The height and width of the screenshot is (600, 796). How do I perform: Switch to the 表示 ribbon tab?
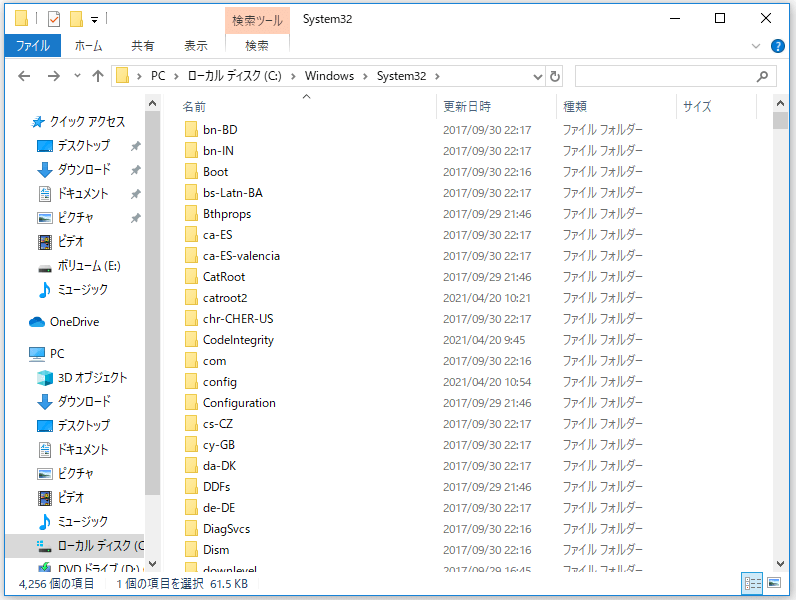tap(196, 46)
